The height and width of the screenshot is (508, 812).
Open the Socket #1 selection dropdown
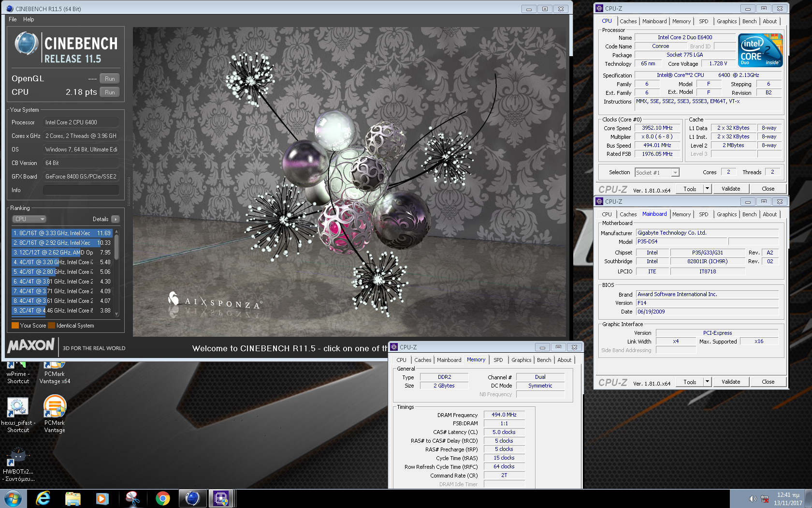click(x=657, y=173)
